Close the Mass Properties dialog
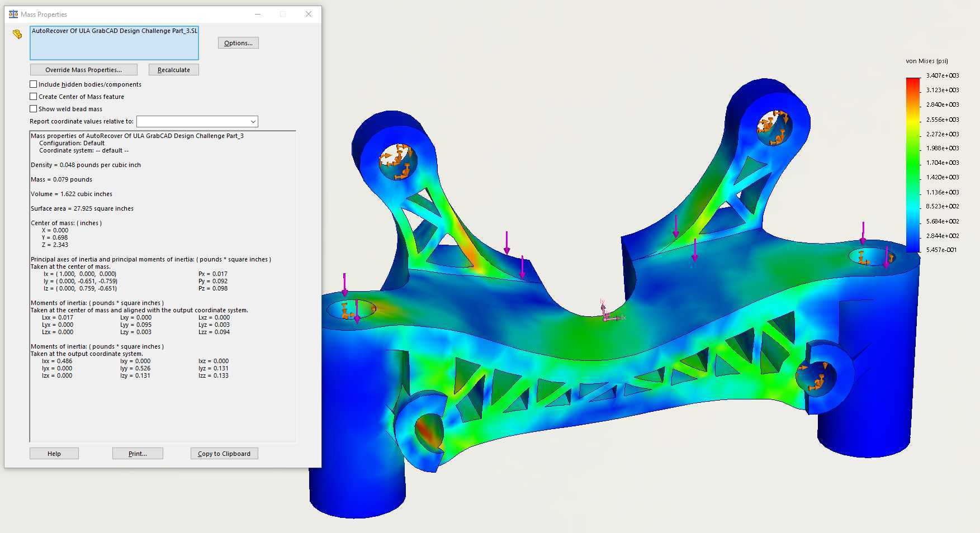The width and height of the screenshot is (980, 533). [309, 14]
